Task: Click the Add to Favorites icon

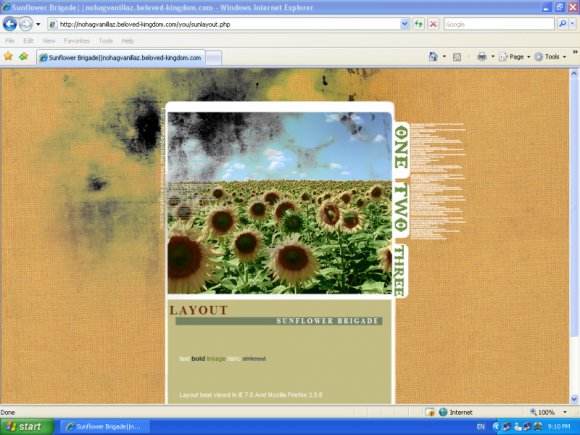Action: [24, 57]
